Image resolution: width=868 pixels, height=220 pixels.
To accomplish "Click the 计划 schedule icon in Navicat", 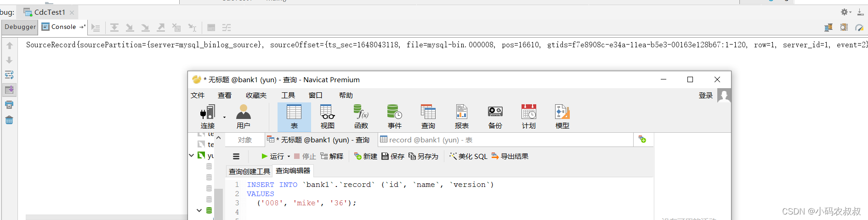I will [529, 117].
